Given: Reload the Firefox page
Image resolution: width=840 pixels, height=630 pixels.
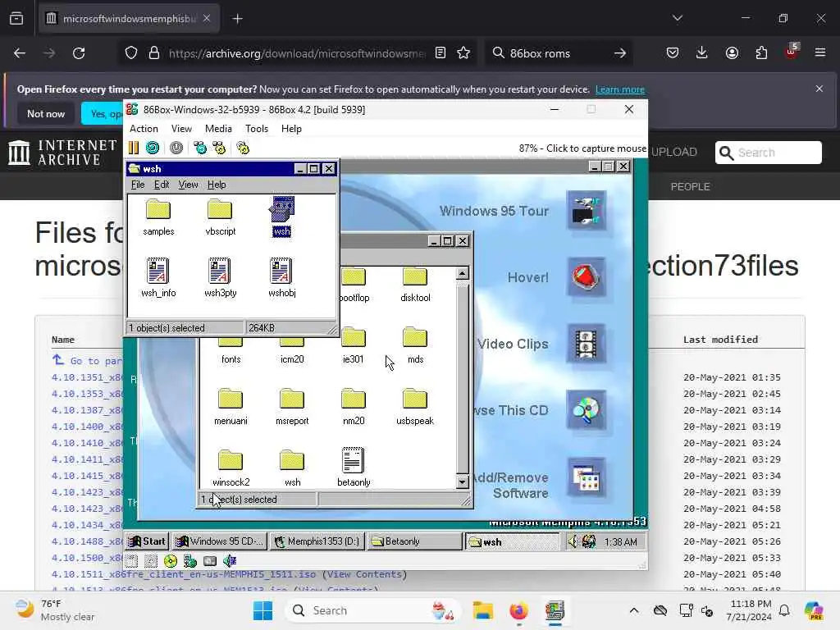Looking at the screenshot, I should point(79,53).
